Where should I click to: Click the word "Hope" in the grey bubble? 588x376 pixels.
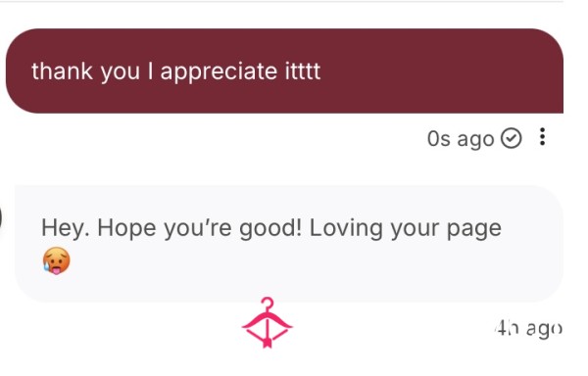click(126, 228)
